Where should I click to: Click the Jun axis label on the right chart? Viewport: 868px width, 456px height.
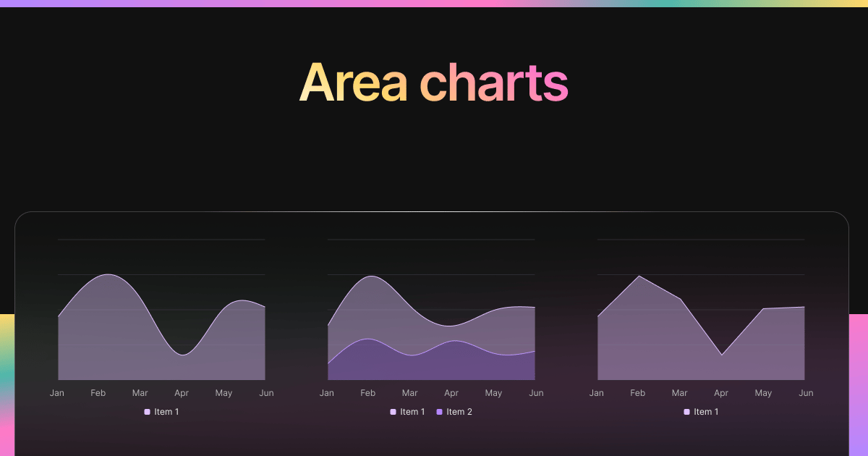[806, 393]
